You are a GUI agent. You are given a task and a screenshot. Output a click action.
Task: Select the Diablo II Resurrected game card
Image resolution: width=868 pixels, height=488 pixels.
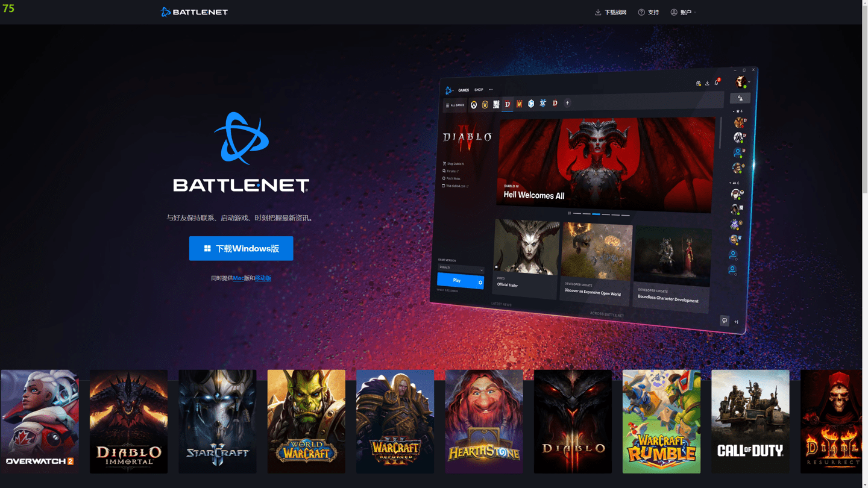coord(831,421)
